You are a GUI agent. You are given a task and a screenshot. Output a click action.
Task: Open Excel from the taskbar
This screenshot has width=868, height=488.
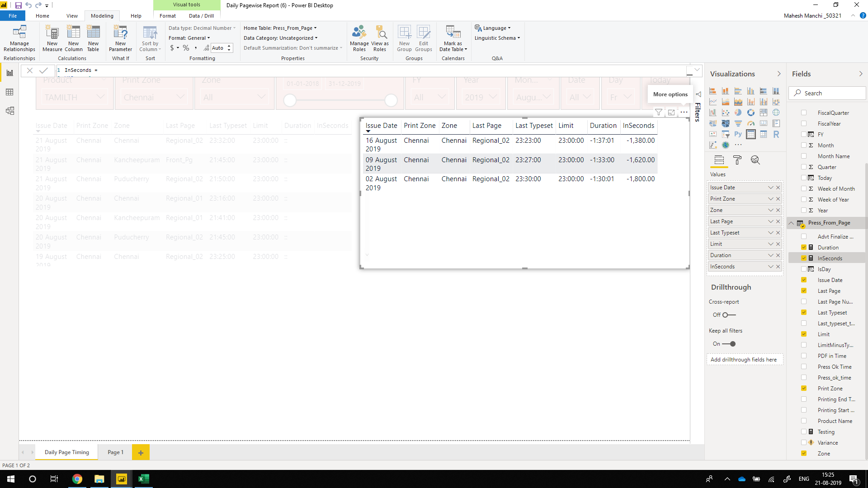coord(143,479)
